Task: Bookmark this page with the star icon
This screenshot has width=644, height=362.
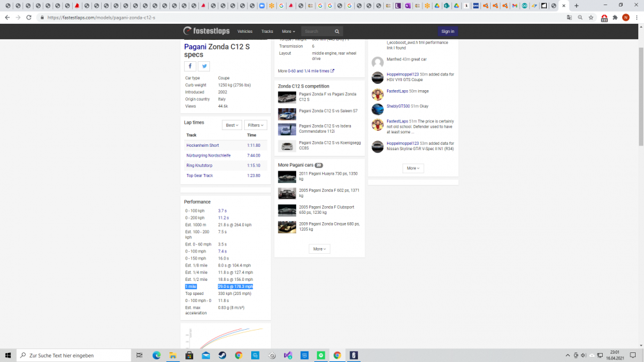Action: click(x=591, y=17)
